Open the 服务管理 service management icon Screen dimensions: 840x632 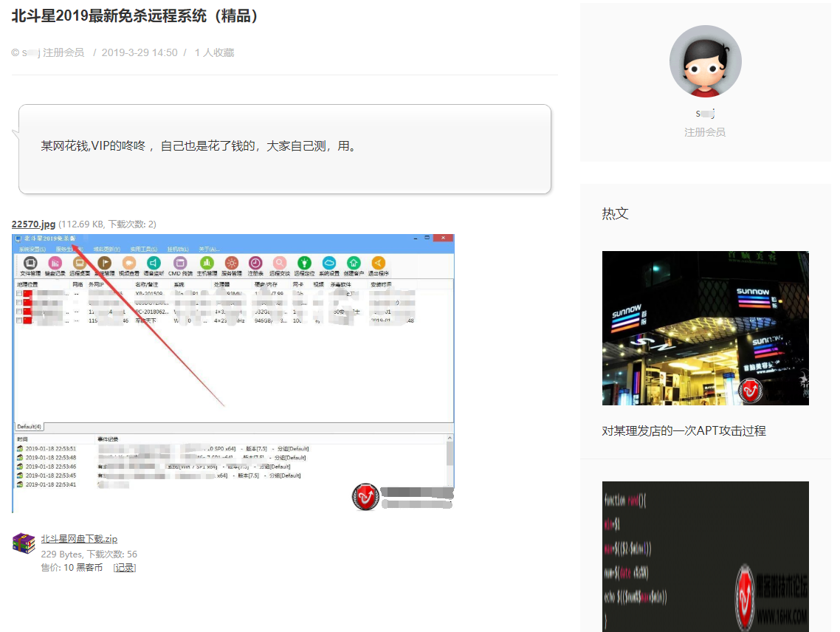(232, 262)
